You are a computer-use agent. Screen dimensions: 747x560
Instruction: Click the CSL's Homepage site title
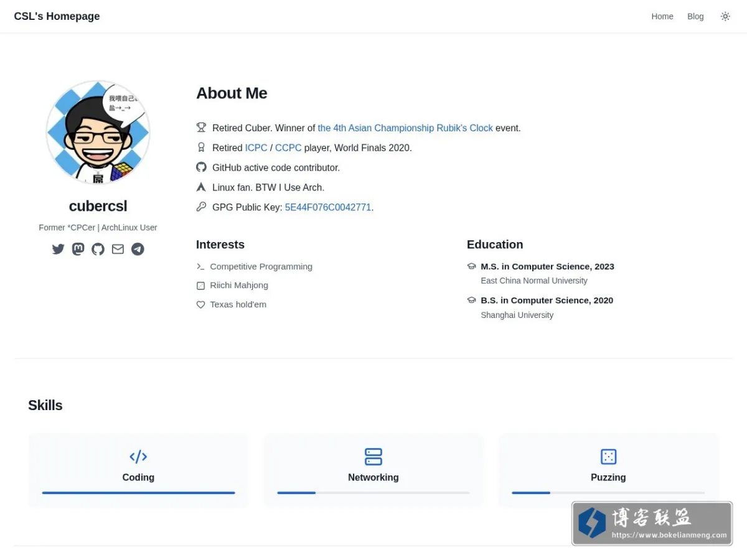click(x=57, y=16)
